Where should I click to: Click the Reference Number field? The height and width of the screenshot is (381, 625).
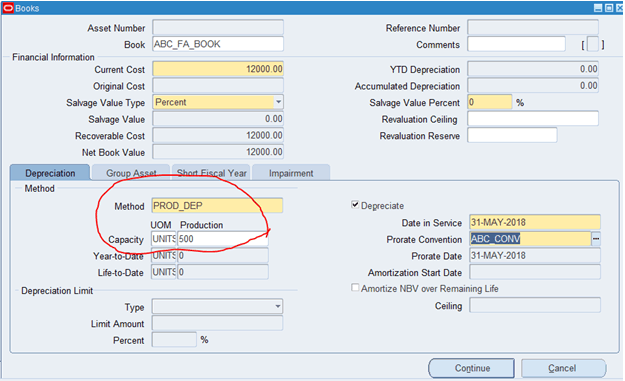click(x=533, y=27)
